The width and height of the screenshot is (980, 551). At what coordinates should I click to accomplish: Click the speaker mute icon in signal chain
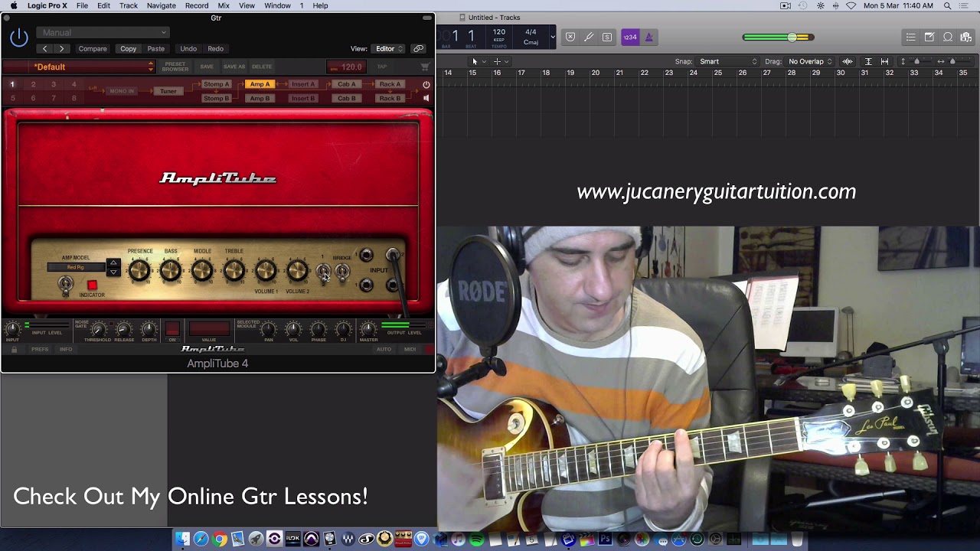click(x=426, y=98)
